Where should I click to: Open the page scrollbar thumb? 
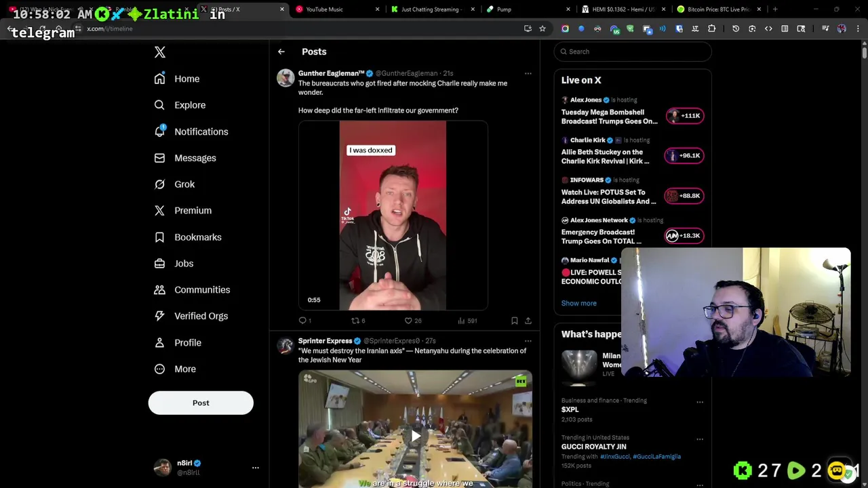(864, 54)
